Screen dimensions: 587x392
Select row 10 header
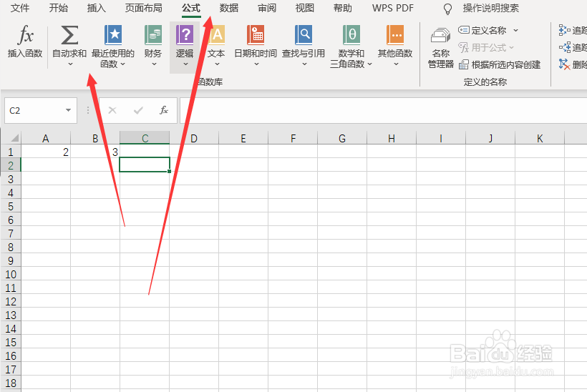tap(11, 274)
